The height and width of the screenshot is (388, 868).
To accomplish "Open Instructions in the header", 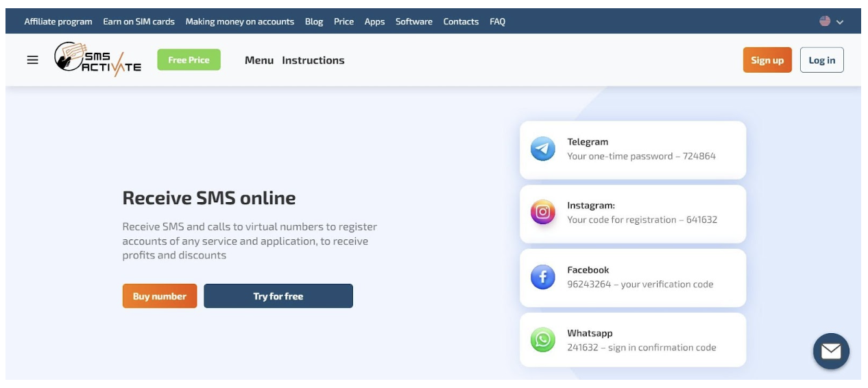I will [x=313, y=60].
